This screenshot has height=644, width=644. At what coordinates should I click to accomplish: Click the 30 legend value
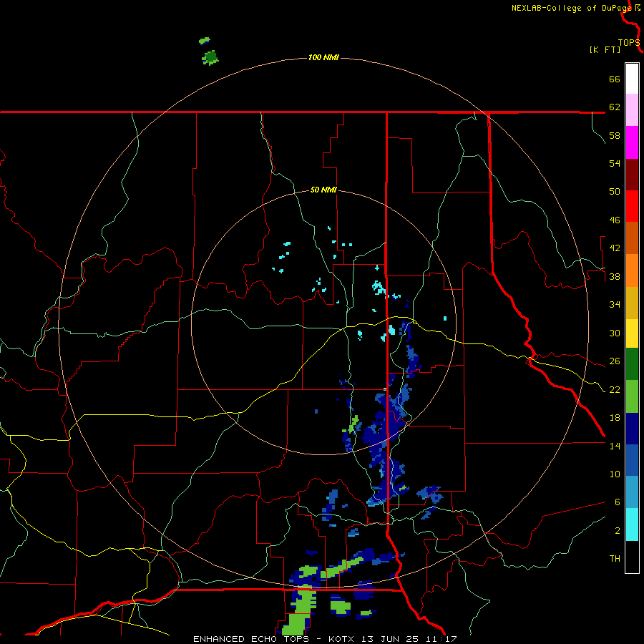click(615, 333)
